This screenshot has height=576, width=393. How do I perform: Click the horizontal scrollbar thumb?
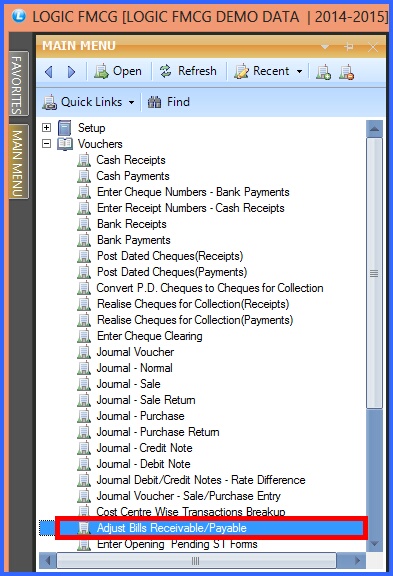click(x=196, y=561)
